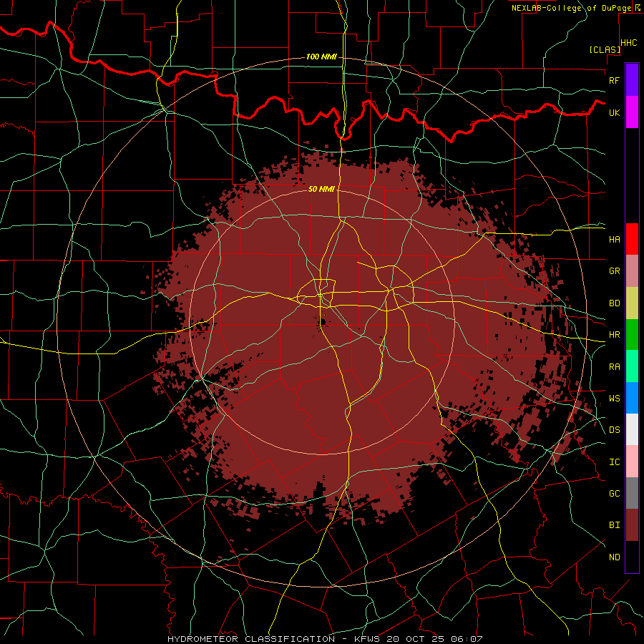Click the BD legend label
Screen dimensions: 644x644
pos(614,303)
